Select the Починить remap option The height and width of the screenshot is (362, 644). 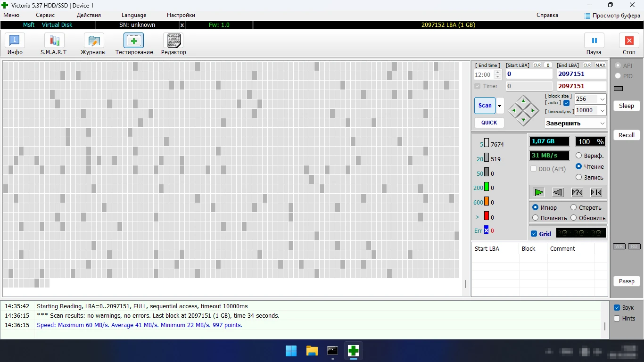(550, 218)
